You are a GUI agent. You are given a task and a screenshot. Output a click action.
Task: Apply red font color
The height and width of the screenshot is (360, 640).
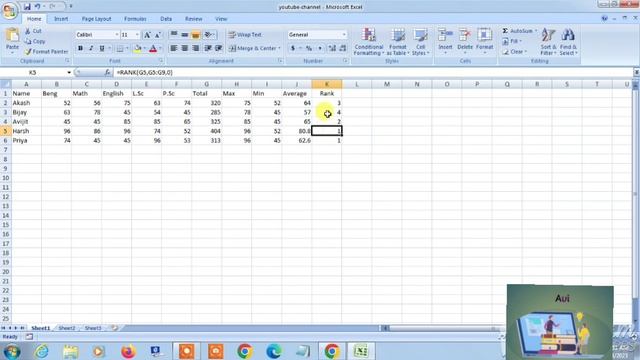[153, 49]
